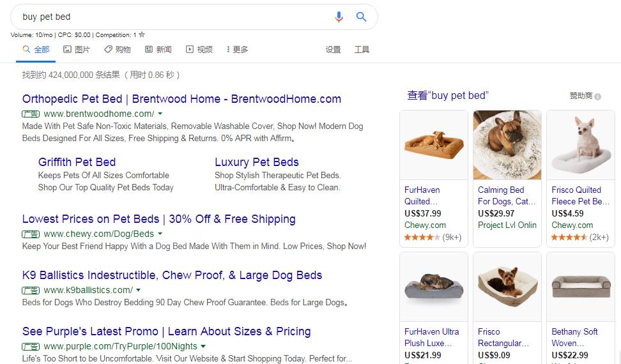Expand the arrow next to www.brentwoodhome.com
This screenshot has width=621, height=364.
(x=160, y=114)
